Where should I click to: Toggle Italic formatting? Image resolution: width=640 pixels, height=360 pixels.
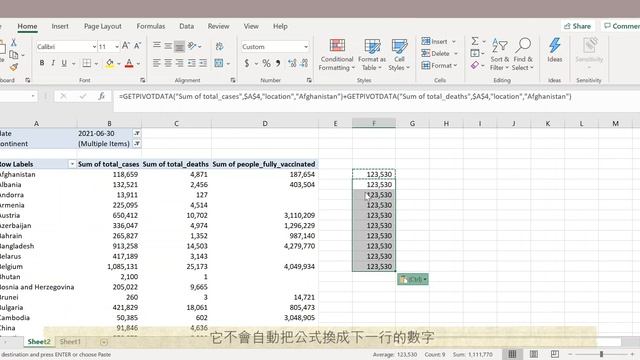click(x=53, y=63)
